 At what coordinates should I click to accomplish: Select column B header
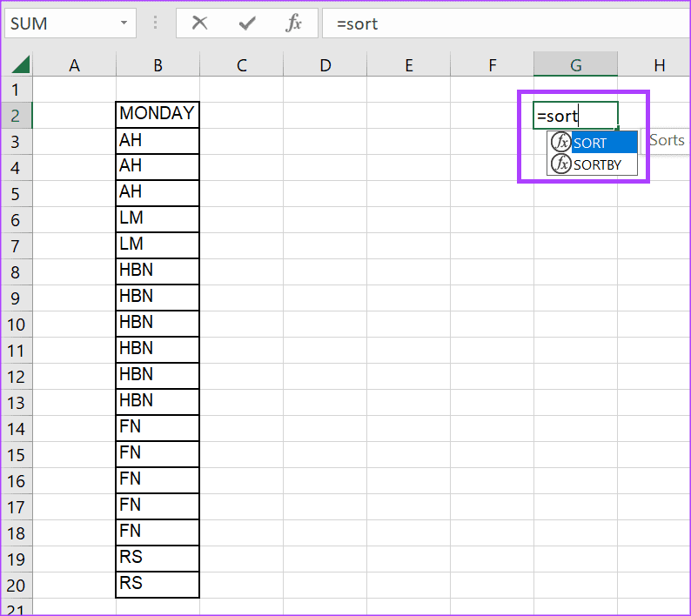tap(158, 64)
